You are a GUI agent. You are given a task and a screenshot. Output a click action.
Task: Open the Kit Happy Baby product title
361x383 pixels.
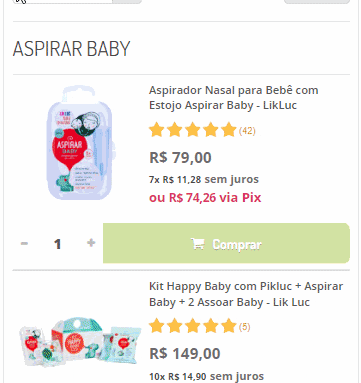246,294
